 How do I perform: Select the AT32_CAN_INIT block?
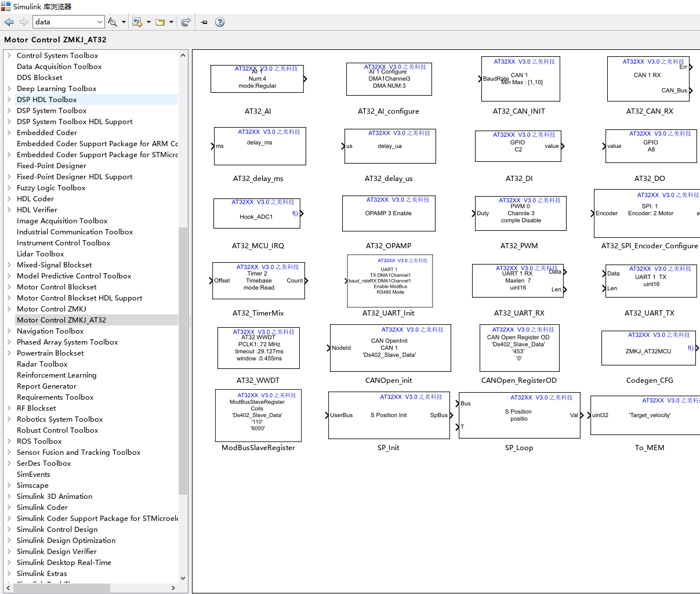(x=520, y=79)
